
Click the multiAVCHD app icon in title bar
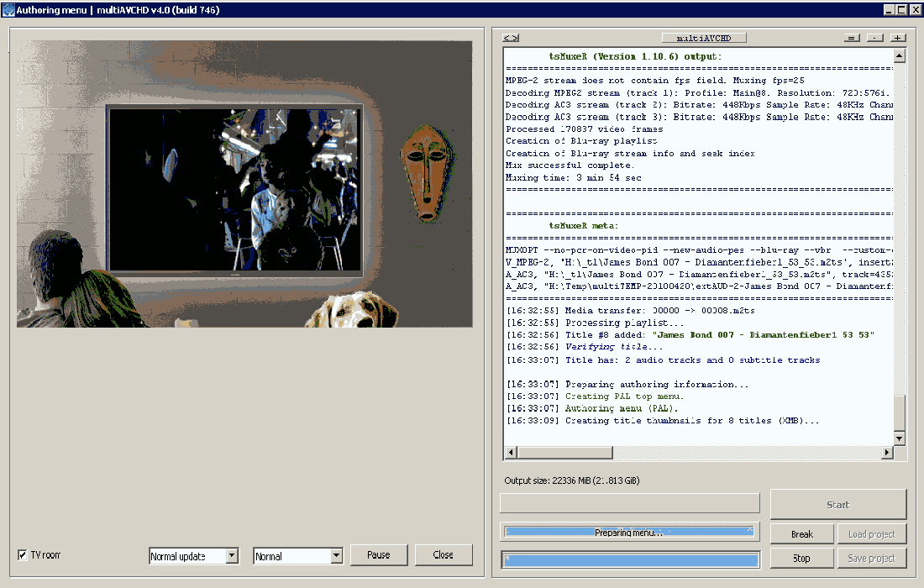8,9
